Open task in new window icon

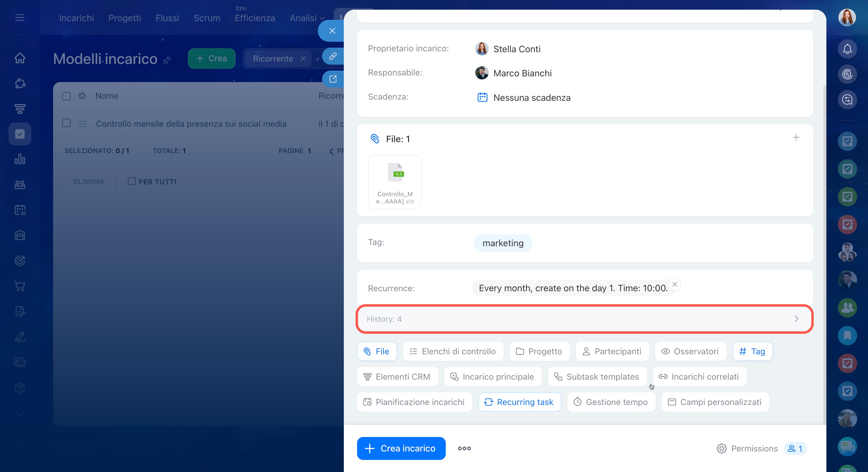333,79
